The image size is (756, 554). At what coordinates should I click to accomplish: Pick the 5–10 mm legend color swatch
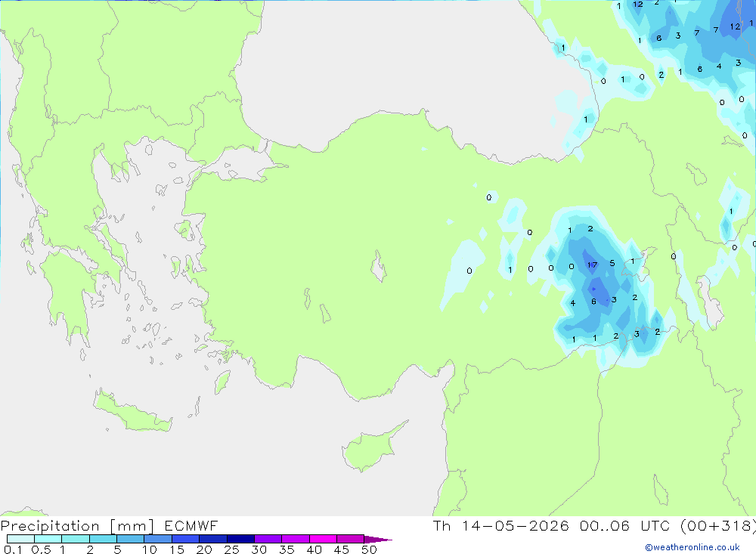(130, 539)
